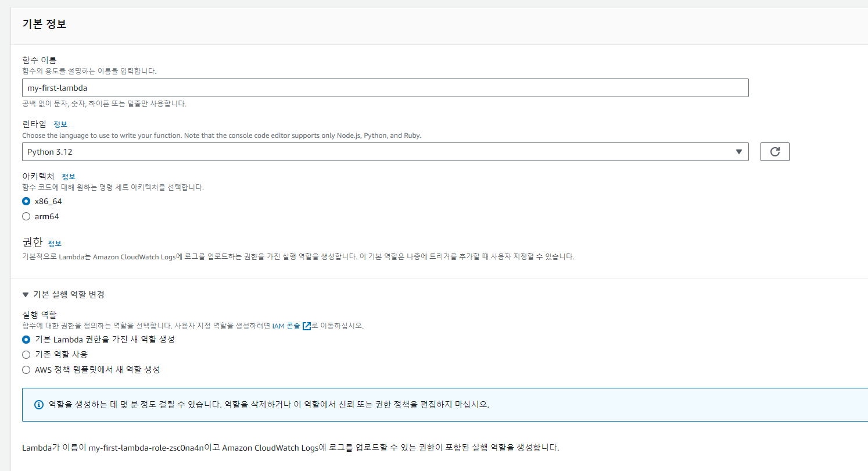Open the Python 3.12 runtime dropdown
This screenshot has height=471, width=868.
click(385, 152)
